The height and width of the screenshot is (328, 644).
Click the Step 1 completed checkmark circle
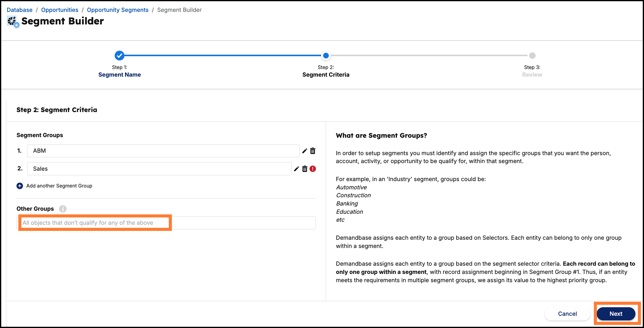click(120, 56)
